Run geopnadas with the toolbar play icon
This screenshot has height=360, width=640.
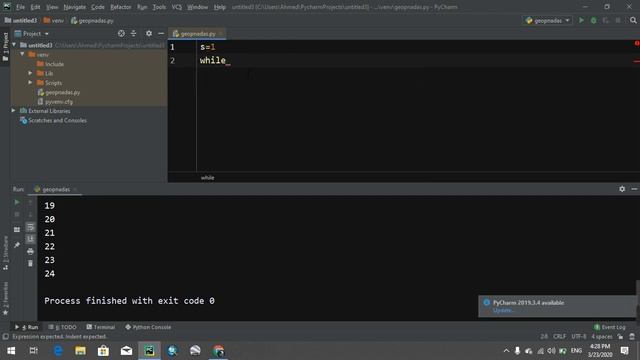click(581, 20)
